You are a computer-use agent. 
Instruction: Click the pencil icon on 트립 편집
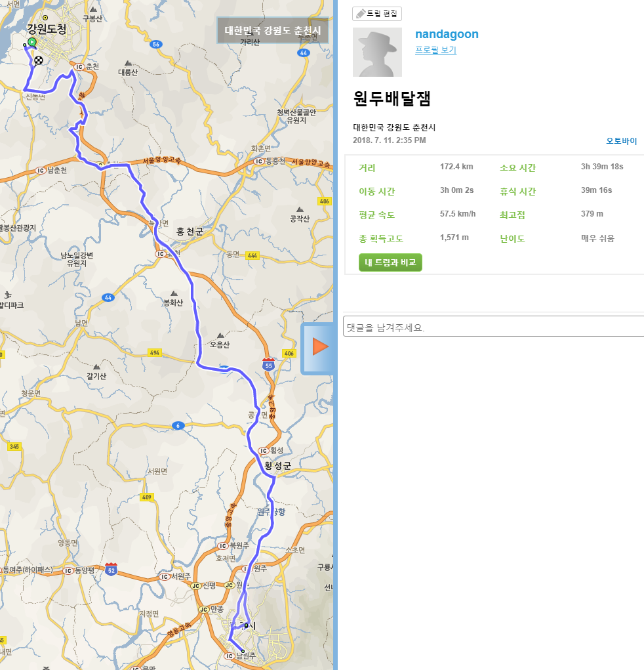click(360, 14)
